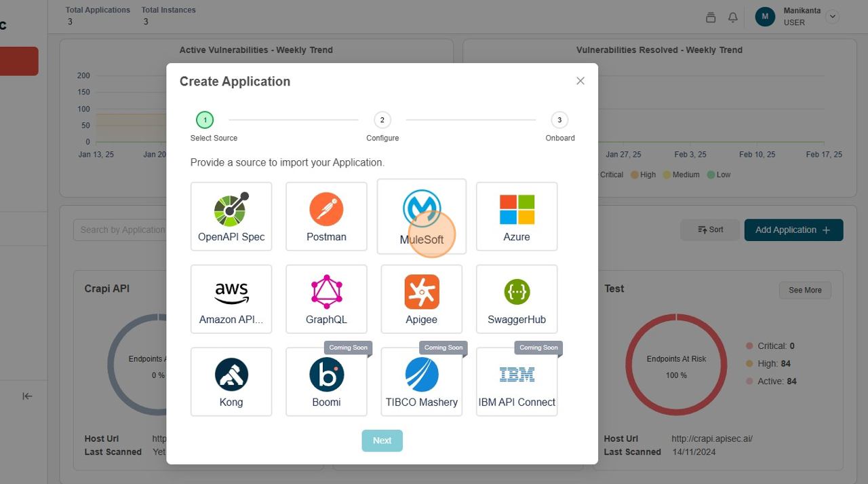Choose Kong as the application source
The image size is (868, 484).
[x=231, y=381]
